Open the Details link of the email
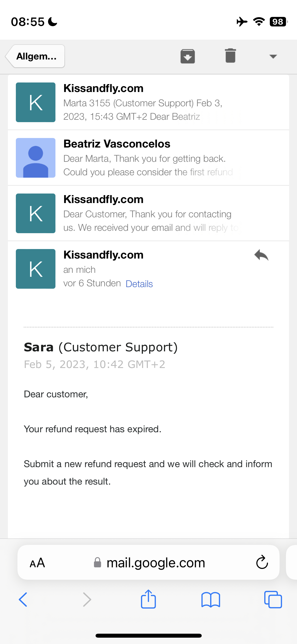The image size is (297, 644). [139, 284]
